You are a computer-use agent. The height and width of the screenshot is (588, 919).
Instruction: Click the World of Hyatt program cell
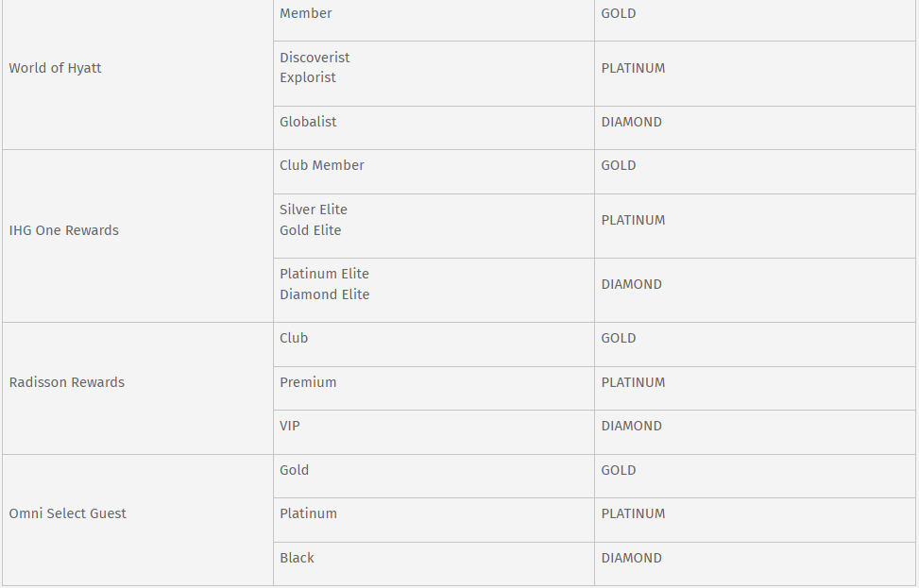(x=55, y=68)
